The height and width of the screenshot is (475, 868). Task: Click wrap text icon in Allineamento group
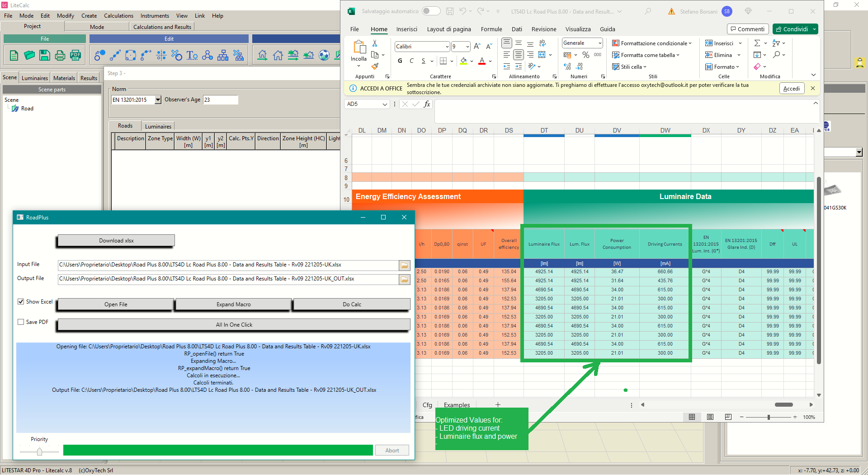point(542,43)
